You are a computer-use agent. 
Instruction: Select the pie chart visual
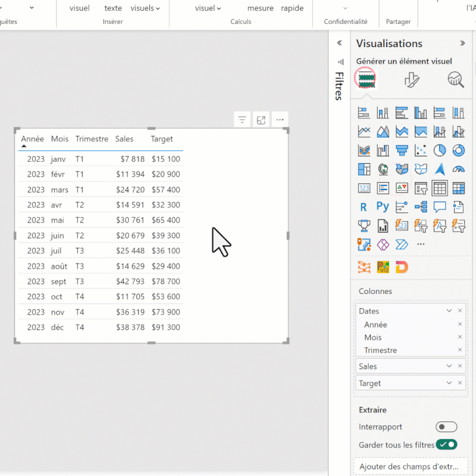[440, 151]
